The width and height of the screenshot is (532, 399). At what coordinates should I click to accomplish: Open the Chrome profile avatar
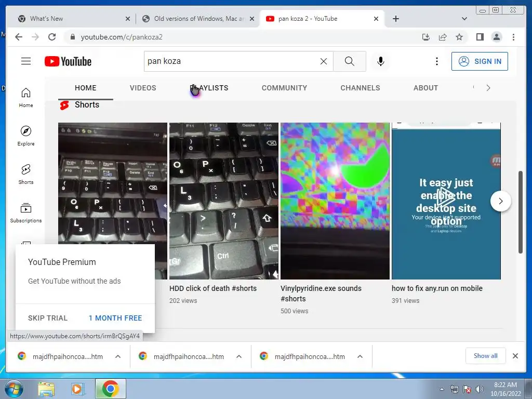point(496,37)
